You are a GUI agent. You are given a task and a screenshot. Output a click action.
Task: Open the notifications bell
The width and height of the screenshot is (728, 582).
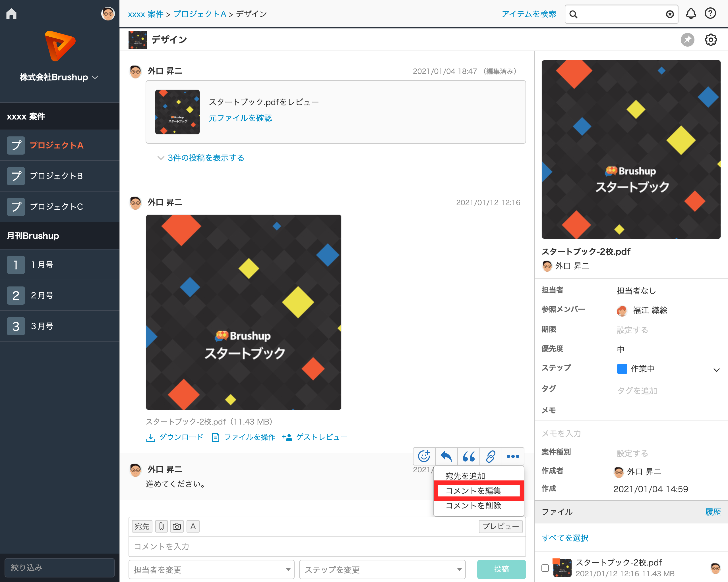pyautogui.click(x=690, y=14)
